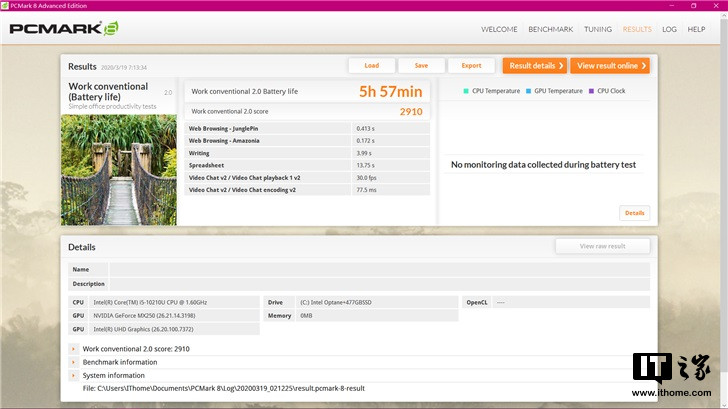Open the WELCOME tab

tap(499, 29)
